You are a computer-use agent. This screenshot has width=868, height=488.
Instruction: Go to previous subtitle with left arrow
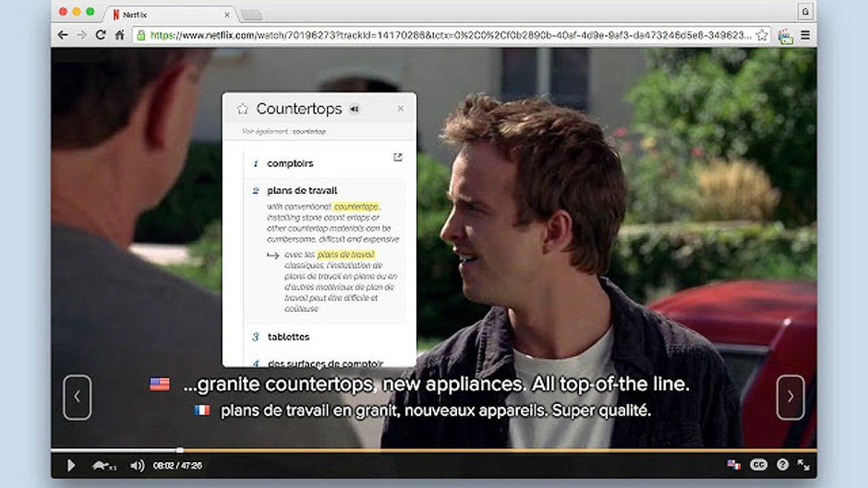(77, 397)
